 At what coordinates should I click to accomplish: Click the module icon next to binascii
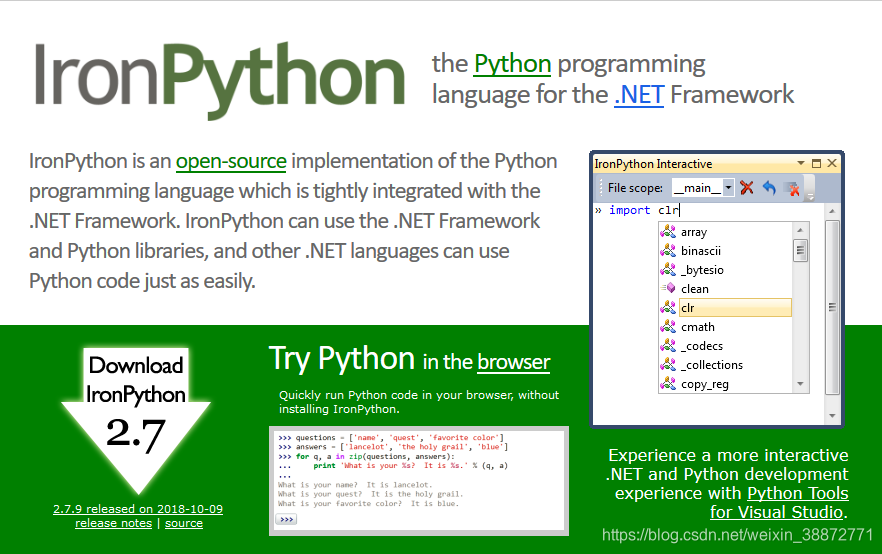(668, 250)
